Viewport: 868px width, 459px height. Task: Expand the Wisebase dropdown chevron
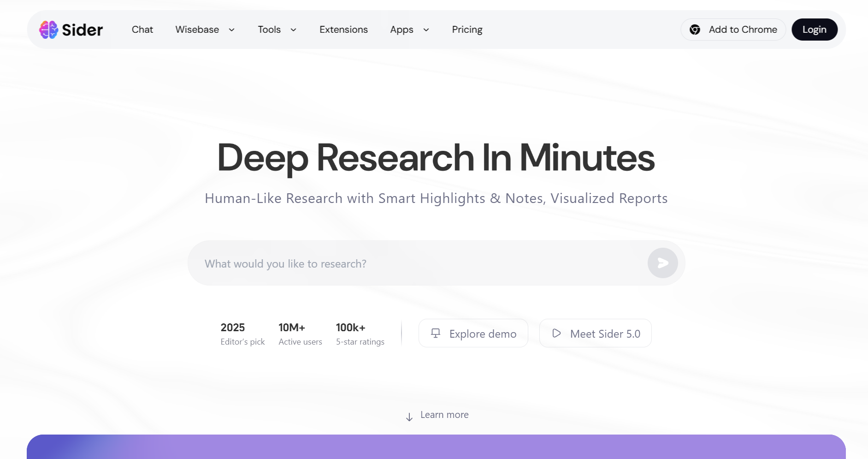coord(231,30)
